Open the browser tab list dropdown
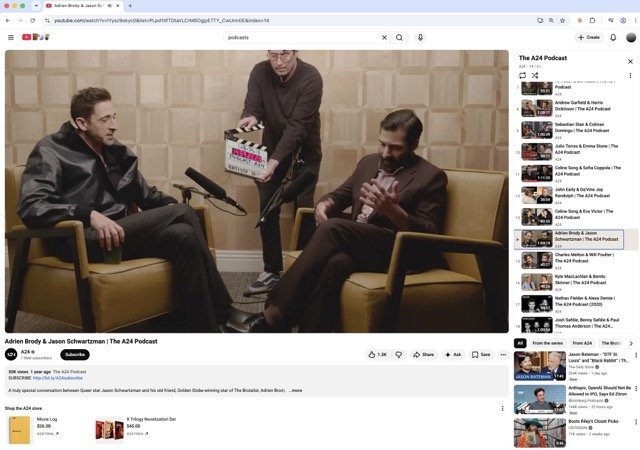This screenshot has height=450, width=640. tap(36, 6)
